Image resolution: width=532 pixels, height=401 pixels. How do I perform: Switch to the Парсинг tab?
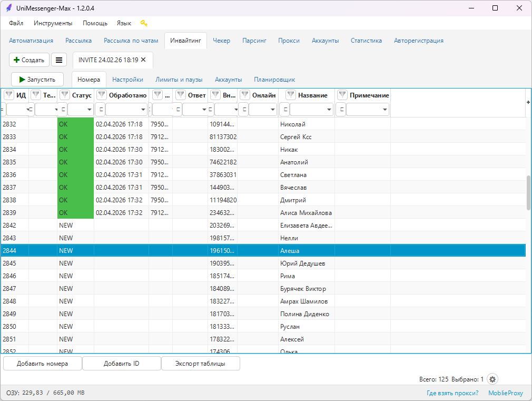pyautogui.click(x=254, y=41)
